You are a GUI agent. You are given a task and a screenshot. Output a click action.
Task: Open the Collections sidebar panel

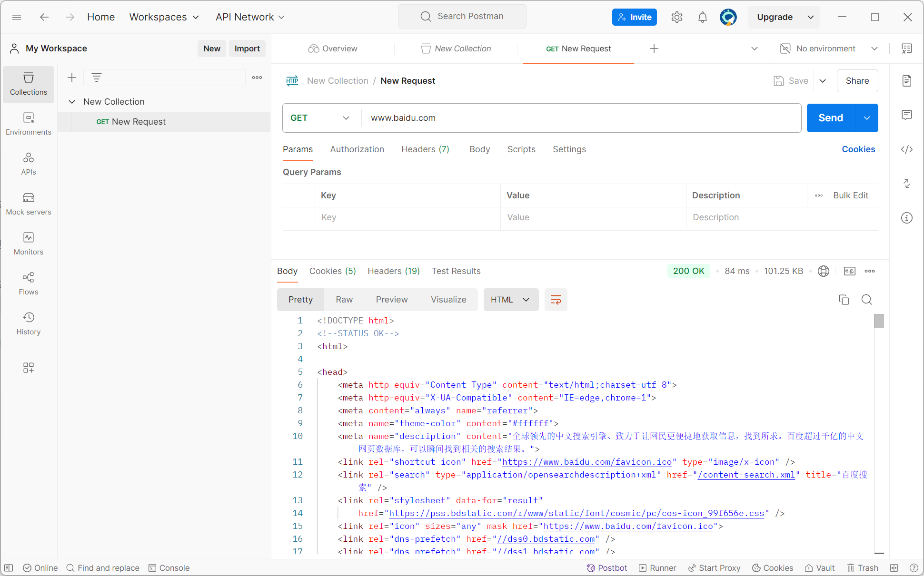pyautogui.click(x=29, y=84)
